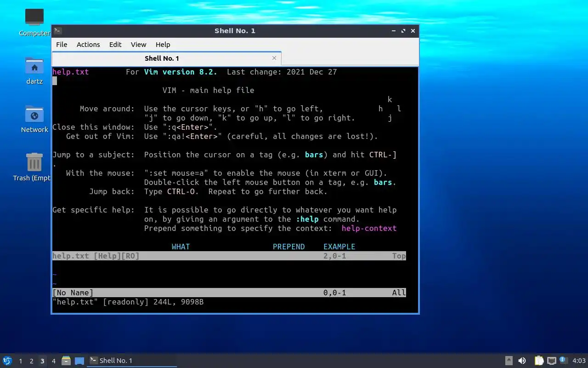Click the 'Close this window:' label
The image size is (588, 368).
[93, 127]
